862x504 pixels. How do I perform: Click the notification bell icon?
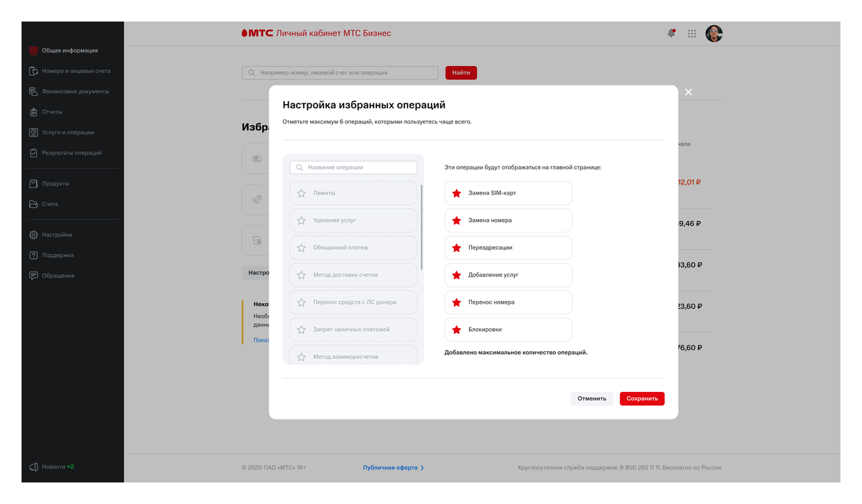point(672,33)
